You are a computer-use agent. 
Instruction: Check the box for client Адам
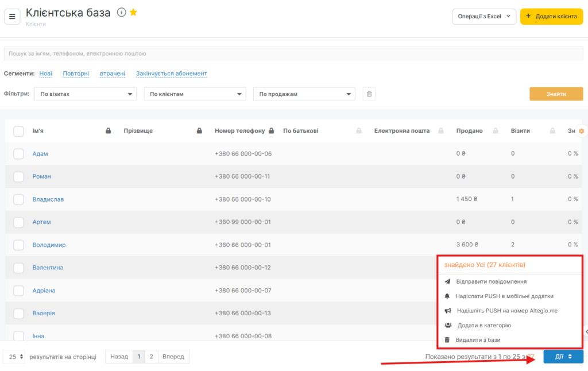pyautogui.click(x=18, y=154)
